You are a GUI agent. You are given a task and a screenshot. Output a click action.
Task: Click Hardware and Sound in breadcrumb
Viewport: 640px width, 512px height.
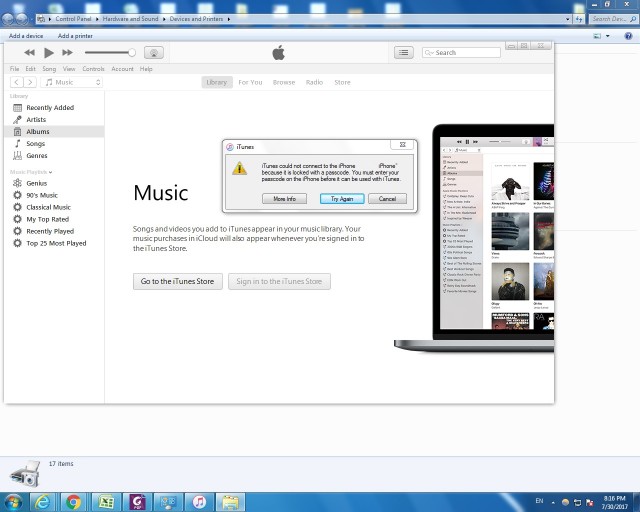point(130,19)
